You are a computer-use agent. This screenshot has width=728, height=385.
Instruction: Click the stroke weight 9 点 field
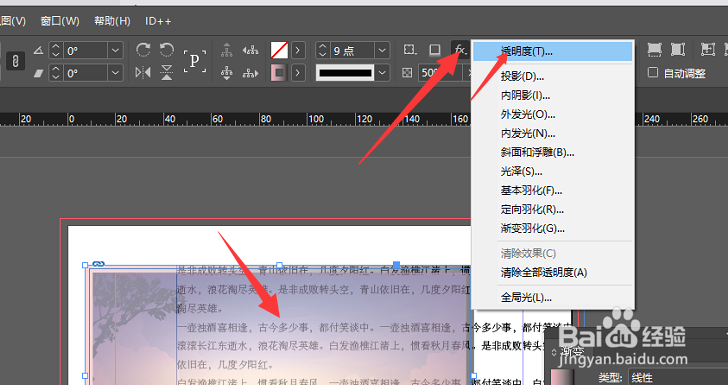tap(352, 50)
